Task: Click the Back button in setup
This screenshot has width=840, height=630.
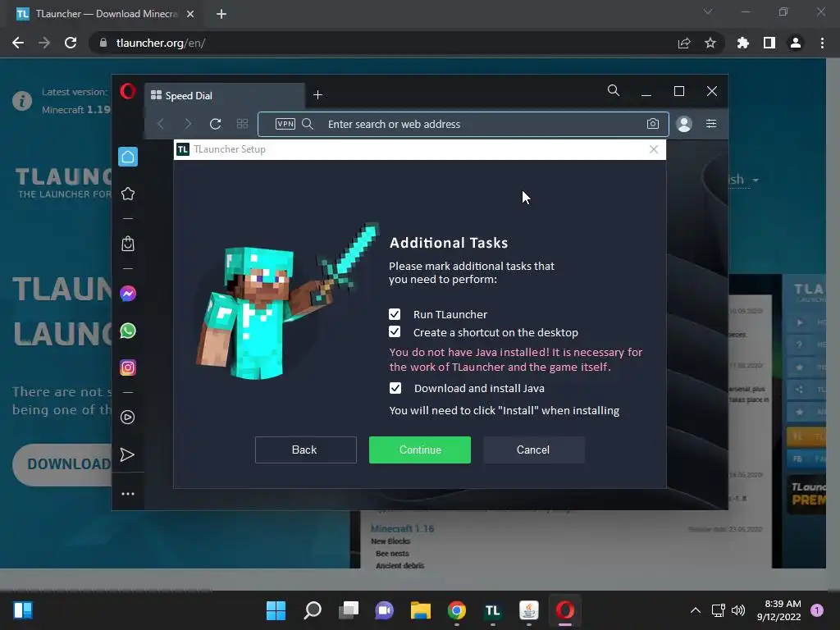Action: click(x=305, y=450)
